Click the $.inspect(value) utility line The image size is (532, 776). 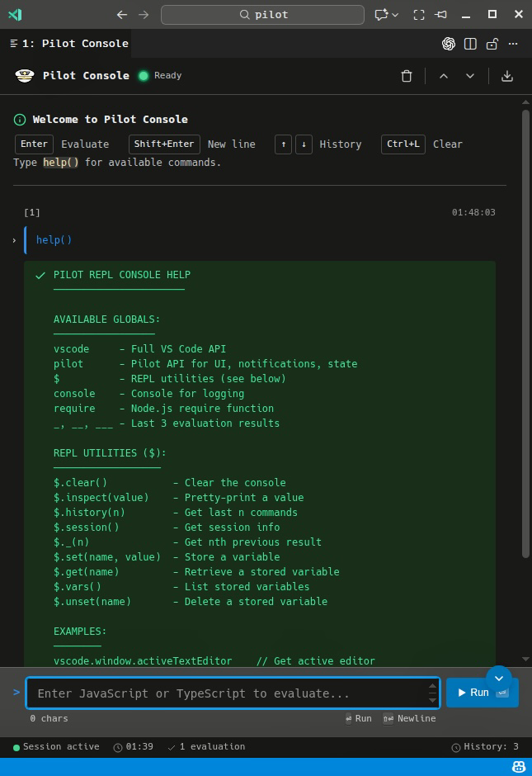(178, 497)
